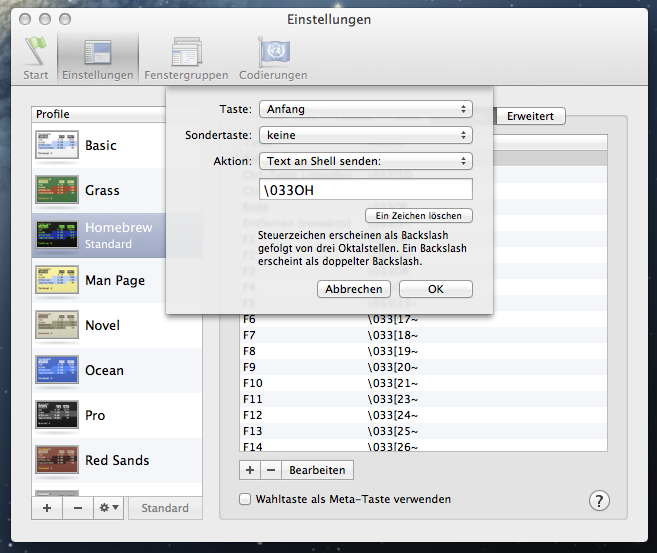Screen dimensions: 657x553
Task: Open the Start preferences pane
Action: tap(35, 58)
